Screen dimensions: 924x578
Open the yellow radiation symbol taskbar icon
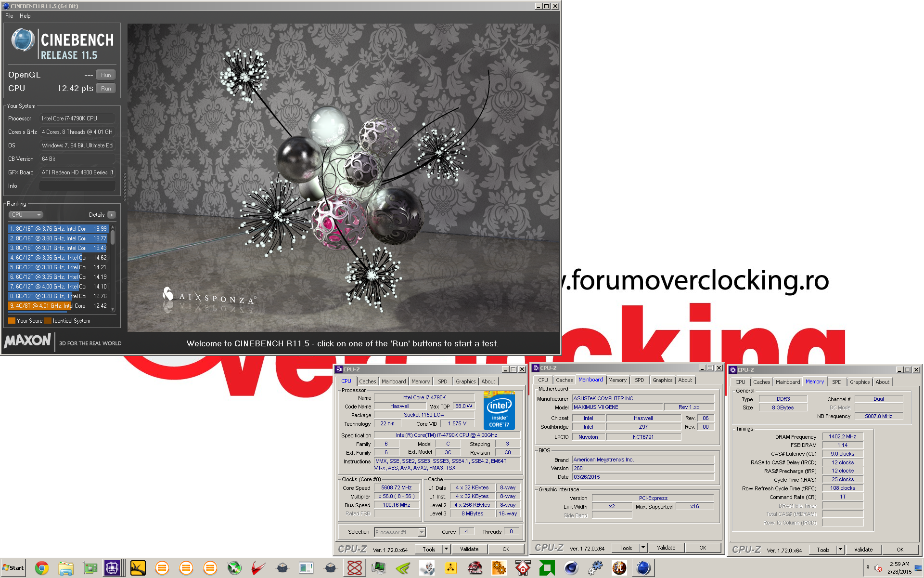pyautogui.click(x=451, y=568)
